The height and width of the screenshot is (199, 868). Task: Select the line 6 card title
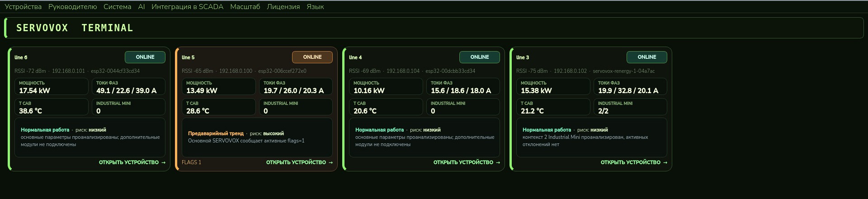point(21,57)
